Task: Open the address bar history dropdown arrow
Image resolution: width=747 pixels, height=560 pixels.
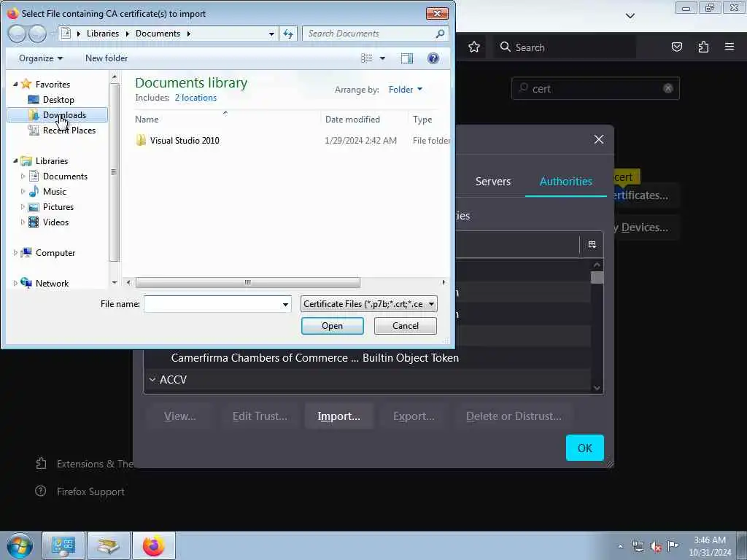Action: tap(271, 34)
